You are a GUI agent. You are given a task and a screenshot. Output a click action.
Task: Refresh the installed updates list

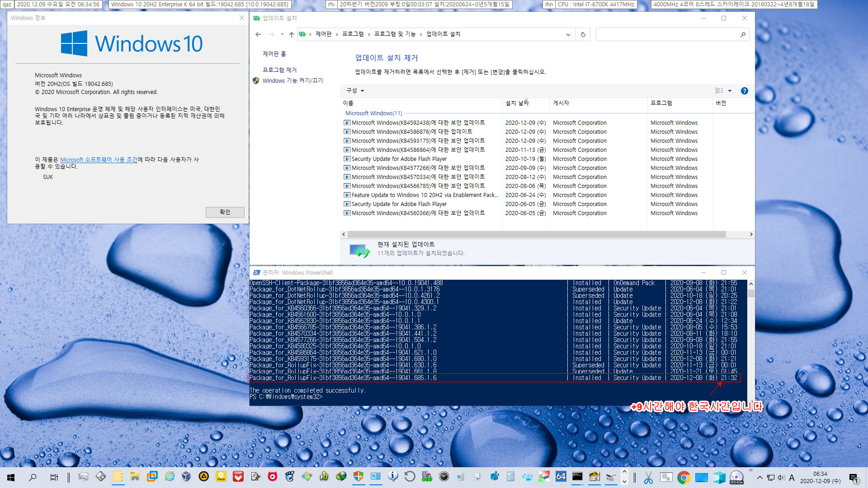(x=583, y=34)
